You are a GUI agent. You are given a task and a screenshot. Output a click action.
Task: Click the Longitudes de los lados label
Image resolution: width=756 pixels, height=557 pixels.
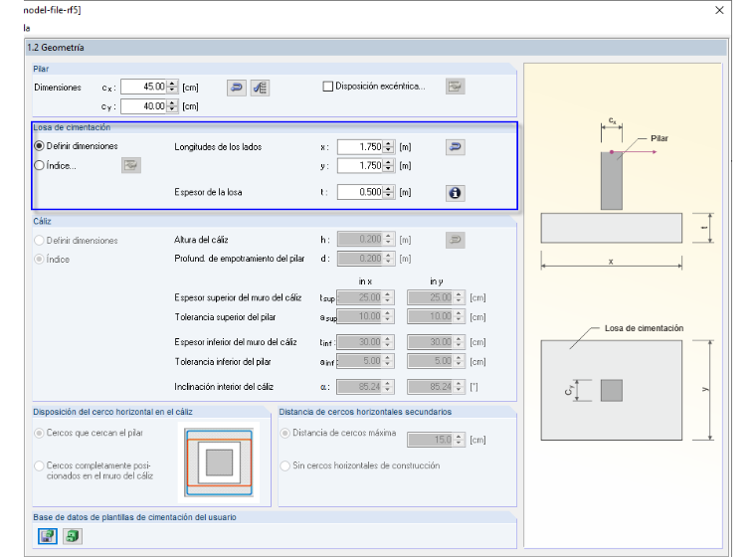(x=218, y=147)
